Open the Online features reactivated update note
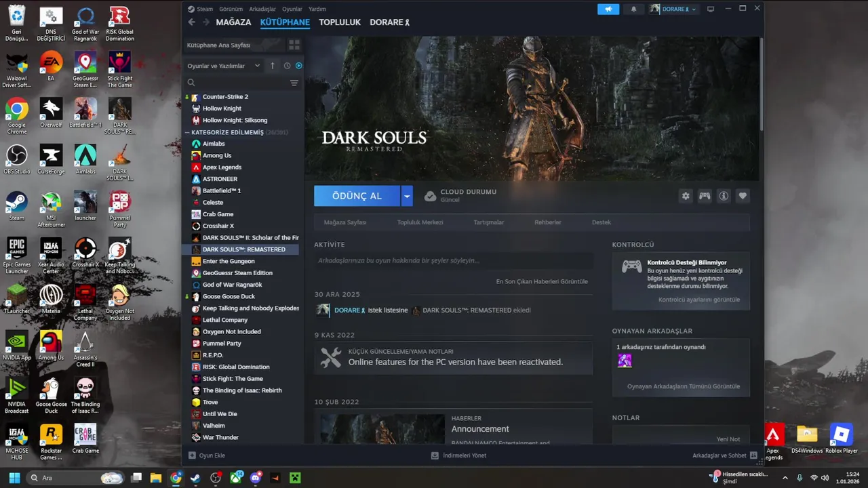868x488 pixels. pyautogui.click(x=453, y=357)
